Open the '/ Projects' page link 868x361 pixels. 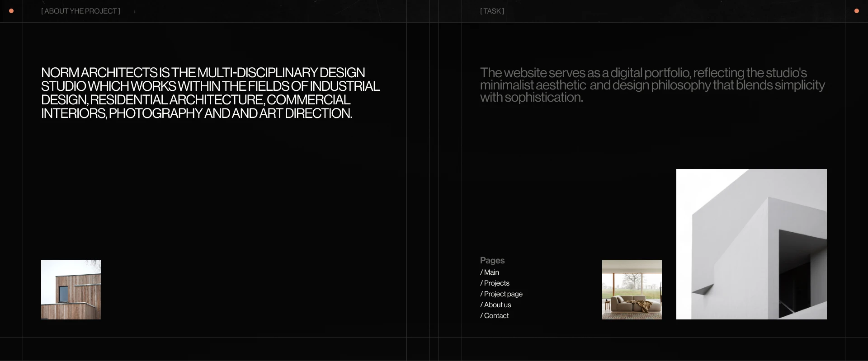pyautogui.click(x=495, y=283)
